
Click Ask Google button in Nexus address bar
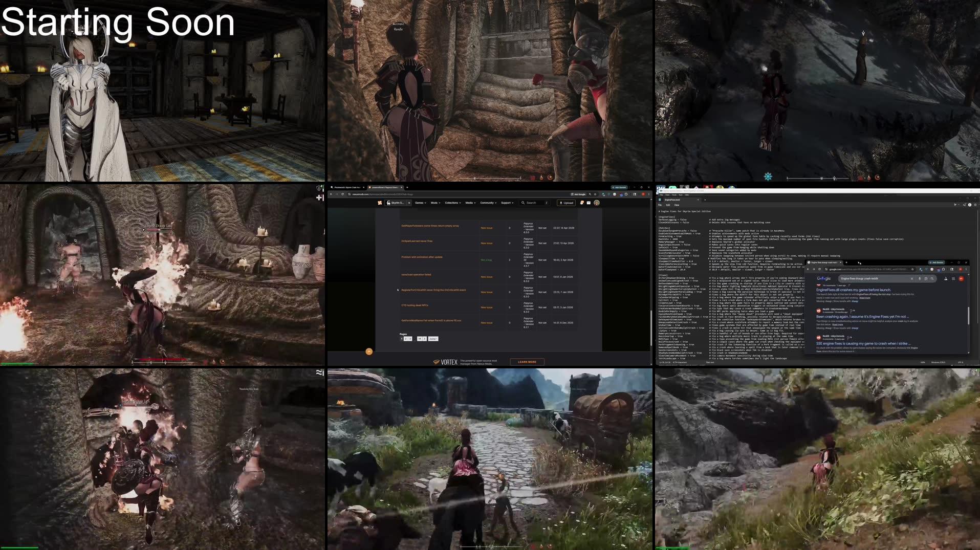578,194
